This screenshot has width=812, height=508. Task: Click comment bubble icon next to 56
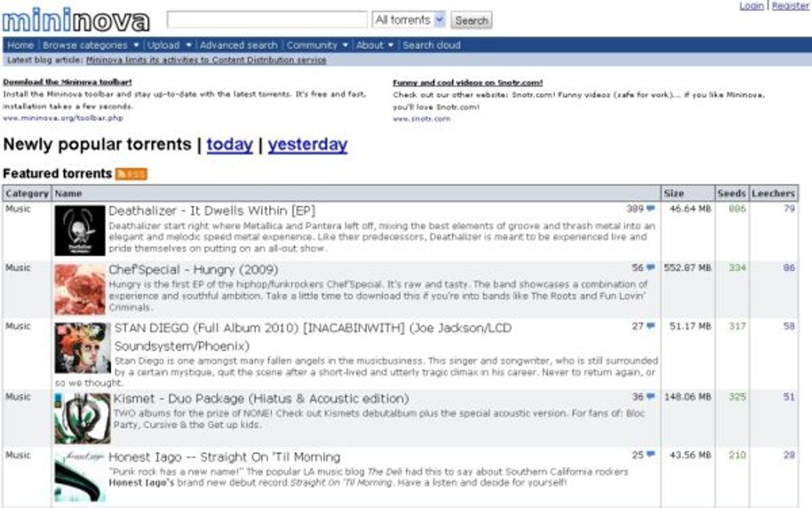(650, 268)
